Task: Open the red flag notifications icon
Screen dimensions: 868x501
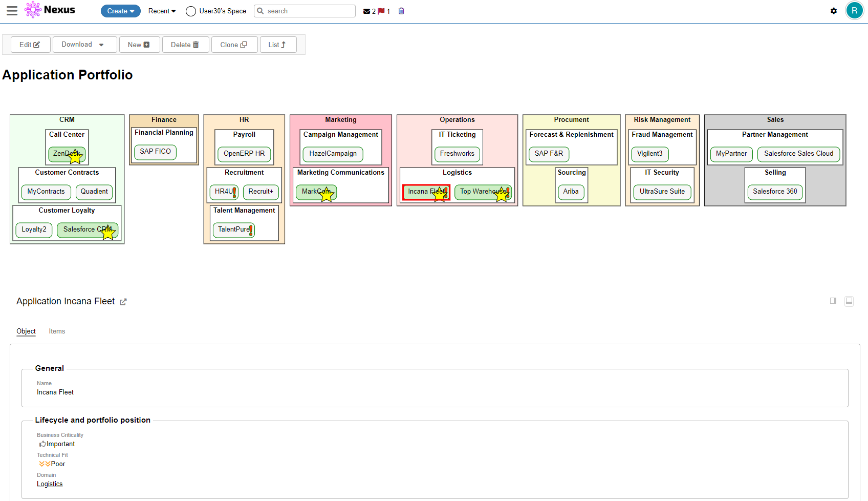Action: (381, 11)
